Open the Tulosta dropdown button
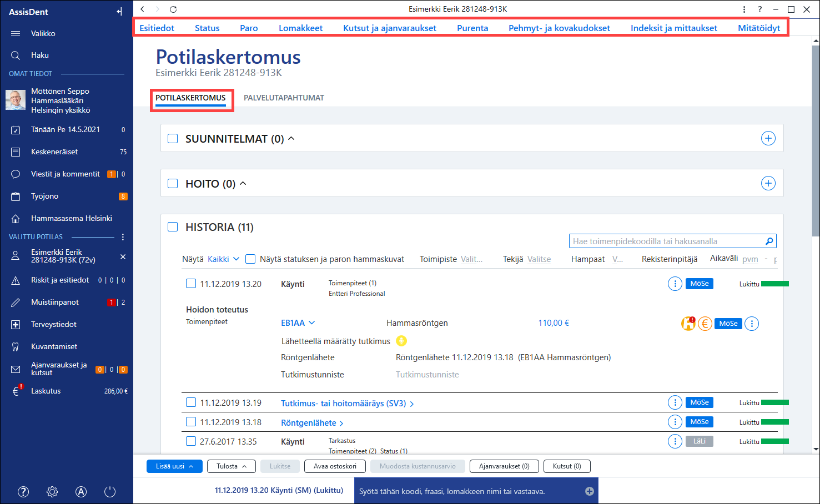The image size is (820, 504). point(232,466)
